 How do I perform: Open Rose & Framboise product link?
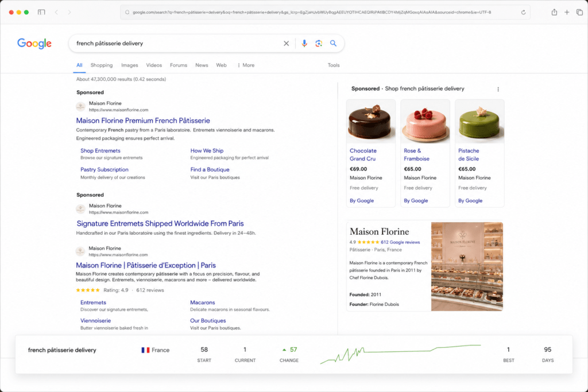click(x=417, y=155)
